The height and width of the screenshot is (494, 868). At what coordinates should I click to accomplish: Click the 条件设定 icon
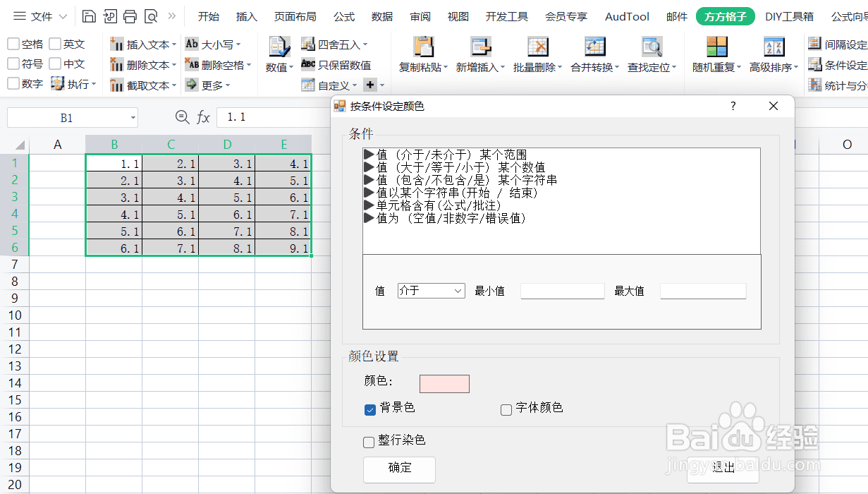(x=814, y=65)
